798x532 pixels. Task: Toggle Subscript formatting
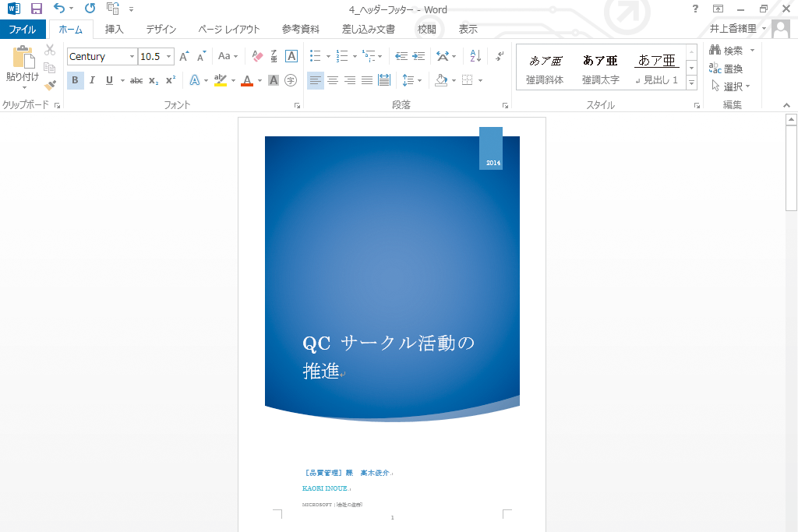click(154, 80)
